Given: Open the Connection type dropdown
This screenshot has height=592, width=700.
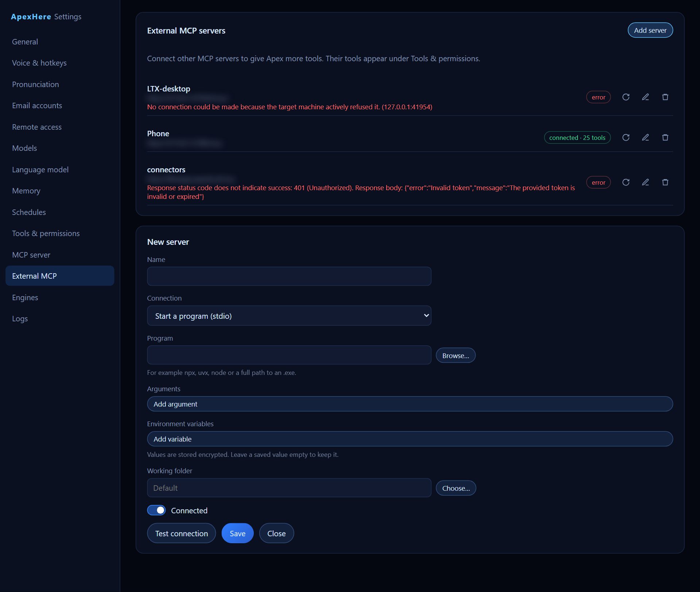Looking at the screenshot, I should point(289,315).
